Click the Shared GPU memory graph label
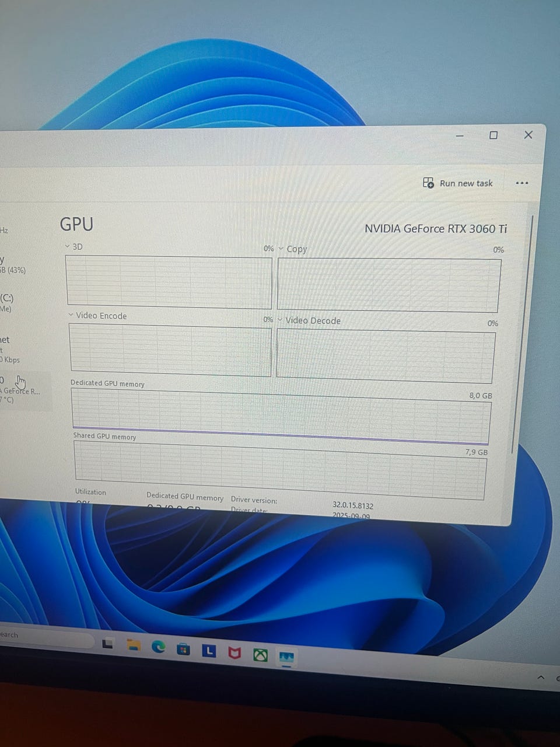Viewport: 560px width, 747px height. (104, 436)
